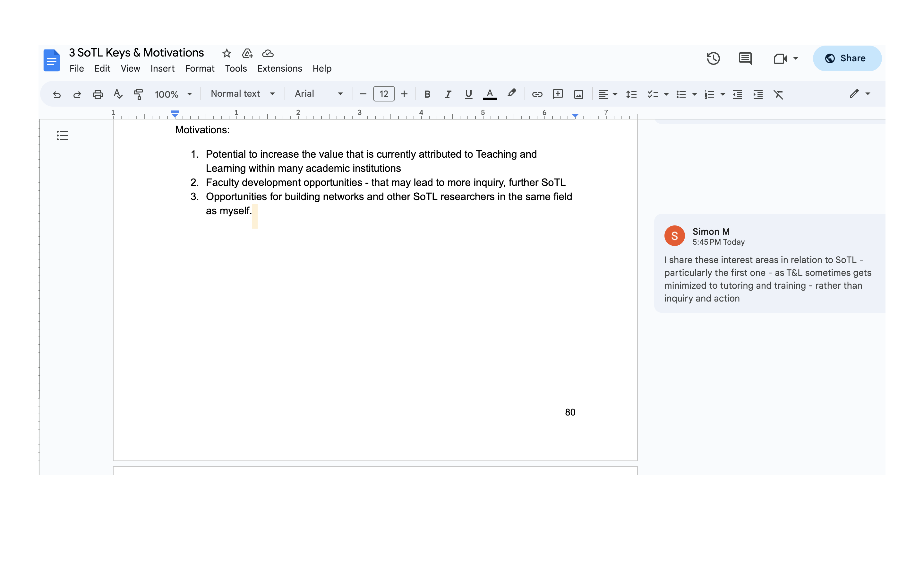Insert a checklist with the checklist icon
Viewport: 924px width, 578px height.
[653, 94]
